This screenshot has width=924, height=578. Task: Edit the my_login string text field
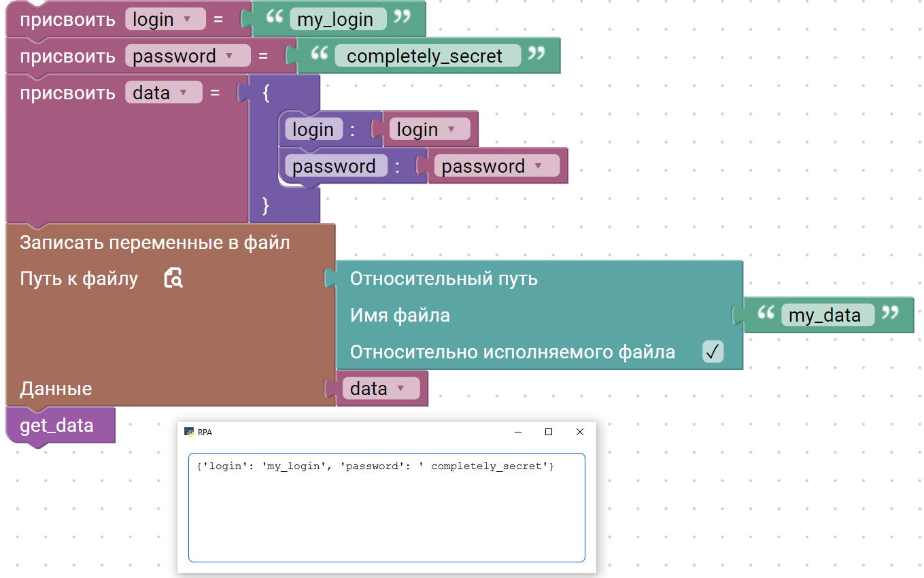[x=337, y=20]
